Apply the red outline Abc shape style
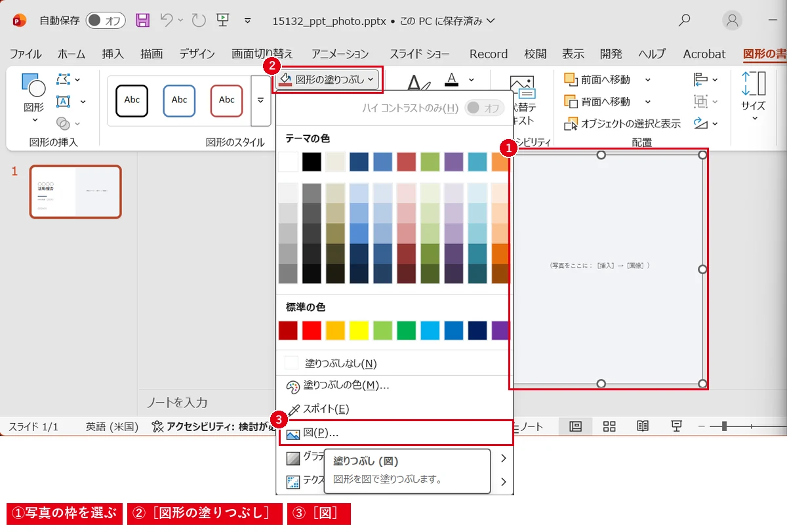Screen dimensions: 787x532 226,100
